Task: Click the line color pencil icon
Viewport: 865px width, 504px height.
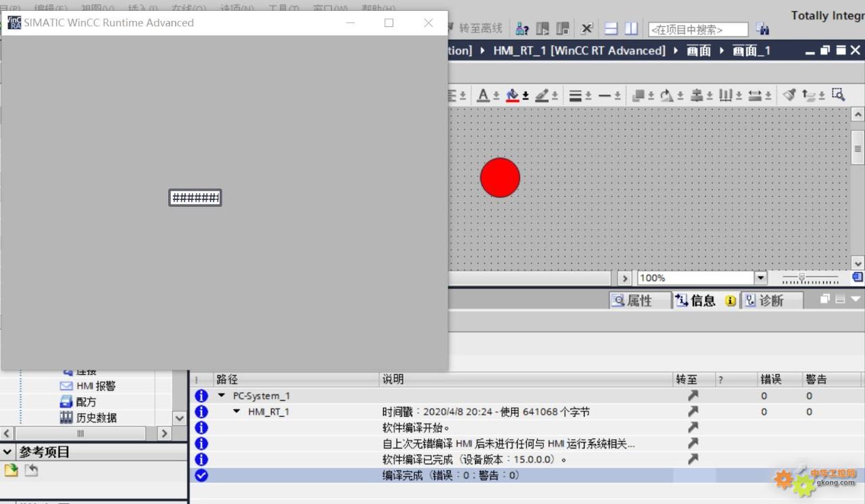Action: pyautogui.click(x=542, y=96)
